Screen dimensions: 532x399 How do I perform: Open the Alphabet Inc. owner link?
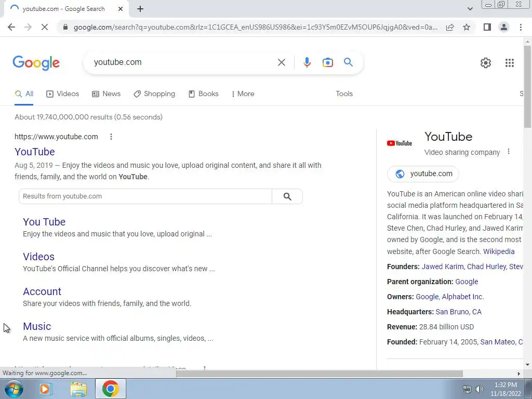pyautogui.click(x=463, y=297)
